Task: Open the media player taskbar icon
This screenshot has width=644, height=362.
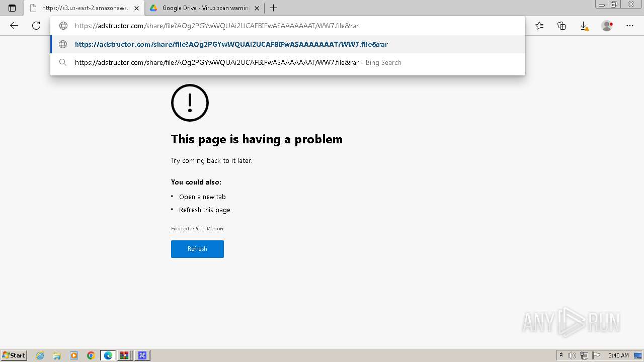Action: pos(74,355)
